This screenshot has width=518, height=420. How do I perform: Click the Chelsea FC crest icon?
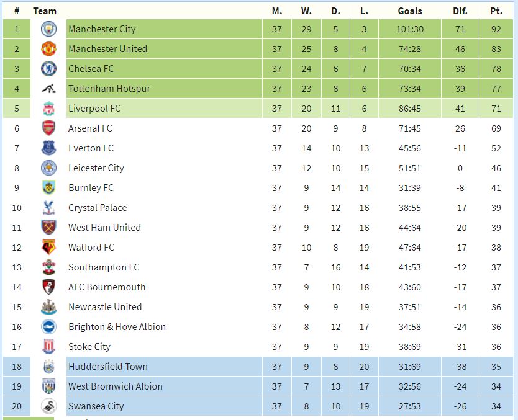point(48,69)
